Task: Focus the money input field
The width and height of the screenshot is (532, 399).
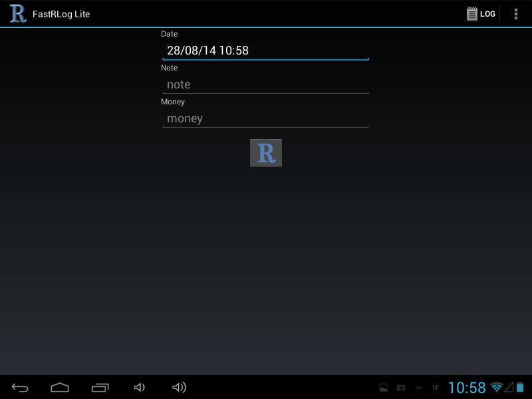Action: pyautogui.click(x=265, y=119)
